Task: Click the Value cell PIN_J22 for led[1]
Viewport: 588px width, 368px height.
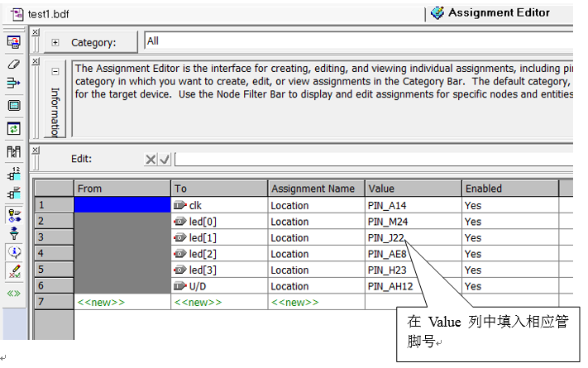Action: [x=386, y=237]
